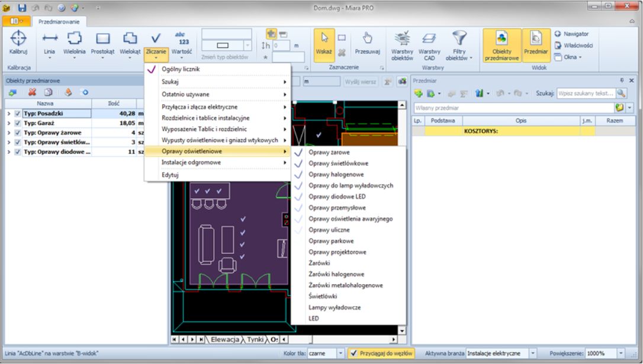This screenshot has width=643, height=364.
Task: Click the Szukaj text field in Przedmiar
Action: (586, 94)
